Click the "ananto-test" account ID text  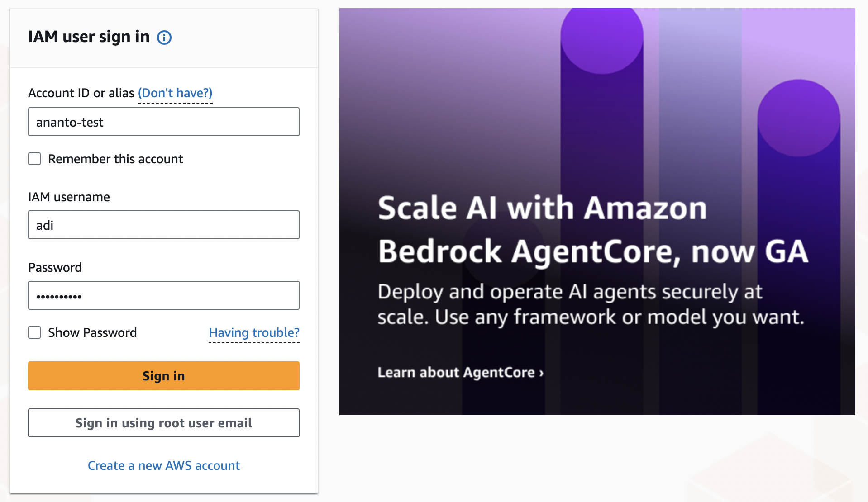(69, 122)
